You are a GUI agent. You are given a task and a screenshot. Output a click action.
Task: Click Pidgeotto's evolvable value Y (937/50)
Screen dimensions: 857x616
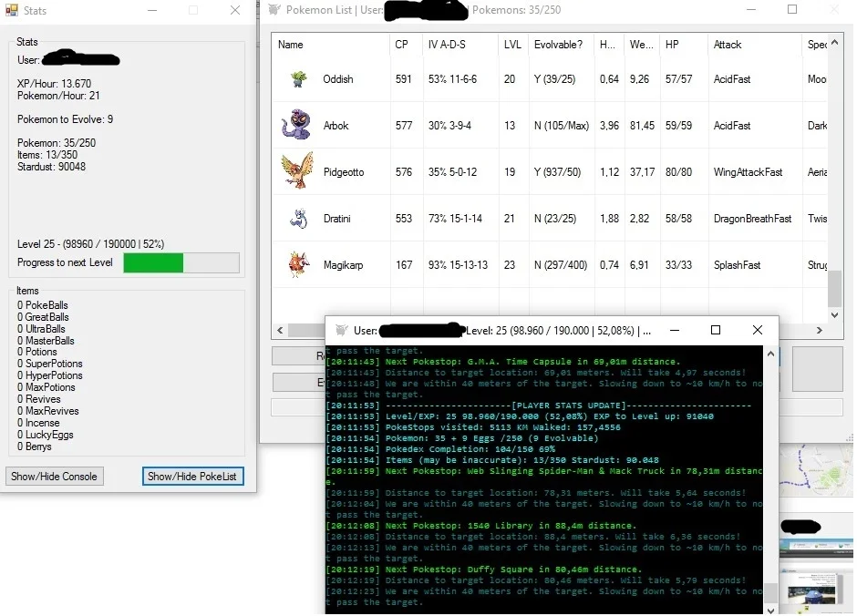coord(557,172)
